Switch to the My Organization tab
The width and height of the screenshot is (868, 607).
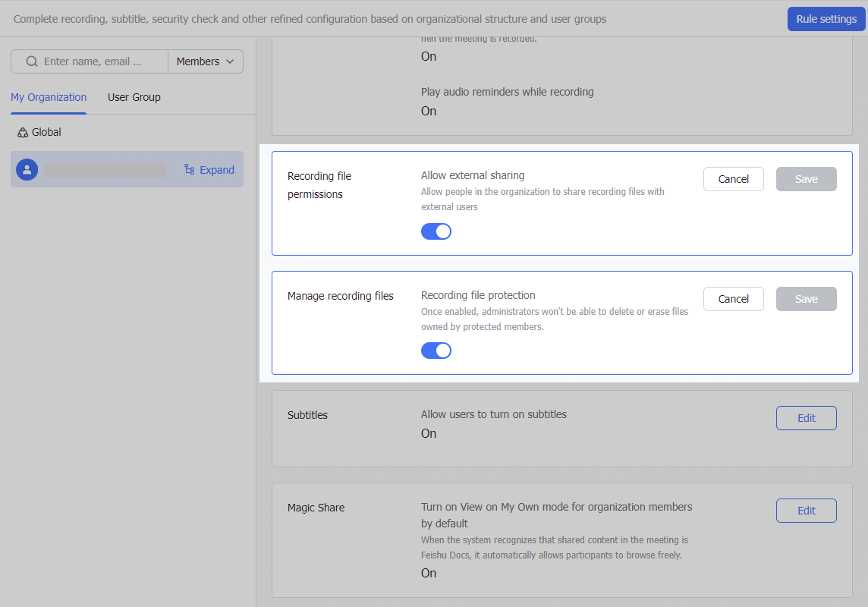(x=49, y=97)
